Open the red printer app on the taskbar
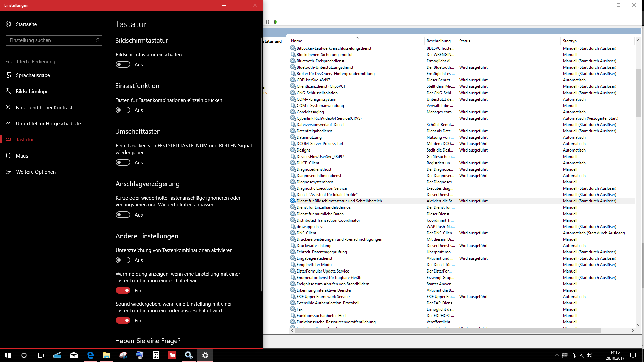This screenshot has height=362, width=644. coord(172,355)
